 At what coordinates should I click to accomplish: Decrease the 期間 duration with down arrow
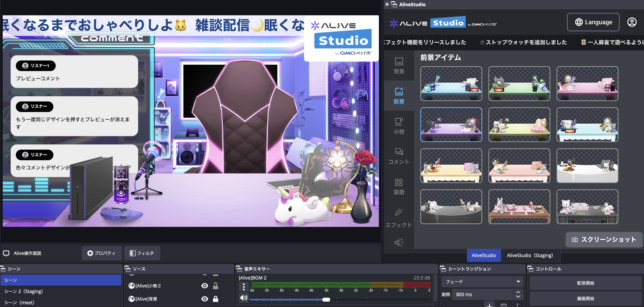click(x=518, y=297)
